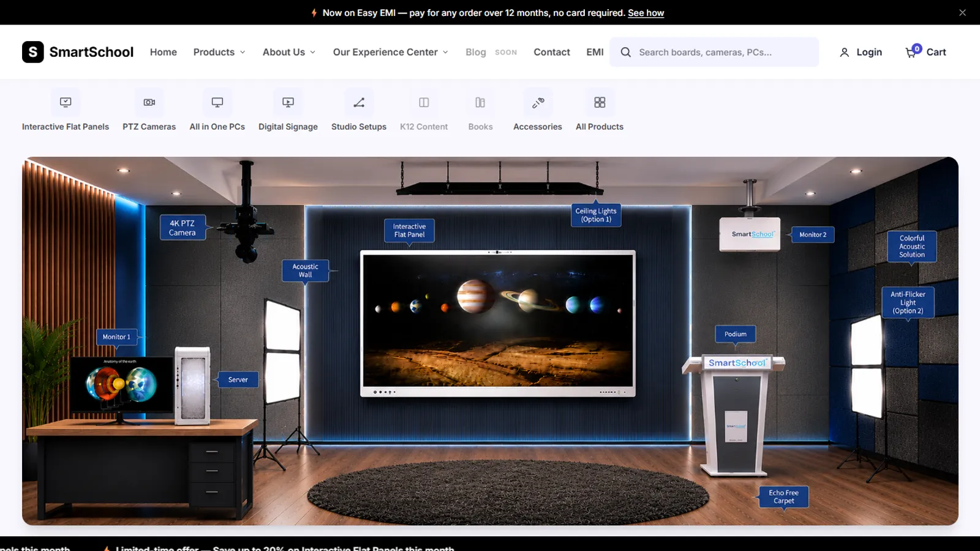The image size is (980, 551).
Task: Select the Server hotspot label
Action: (x=238, y=380)
